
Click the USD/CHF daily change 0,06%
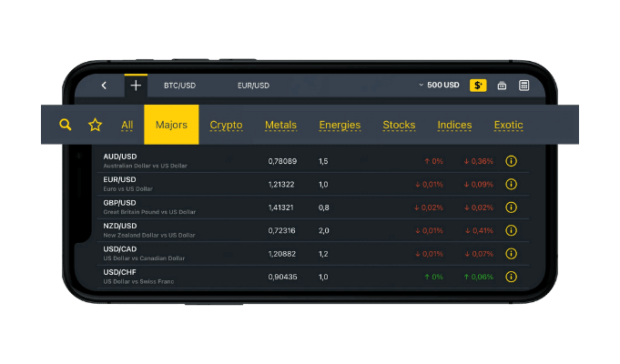click(479, 277)
